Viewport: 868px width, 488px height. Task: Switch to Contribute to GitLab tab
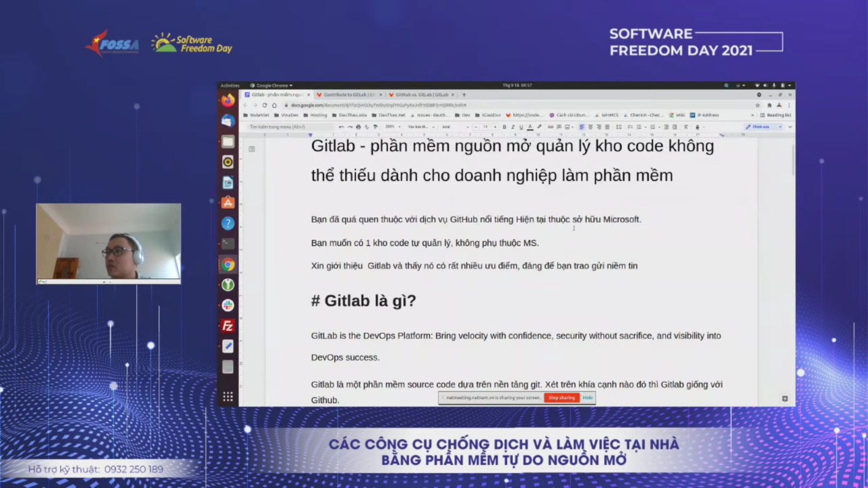(x=349, y=95)
